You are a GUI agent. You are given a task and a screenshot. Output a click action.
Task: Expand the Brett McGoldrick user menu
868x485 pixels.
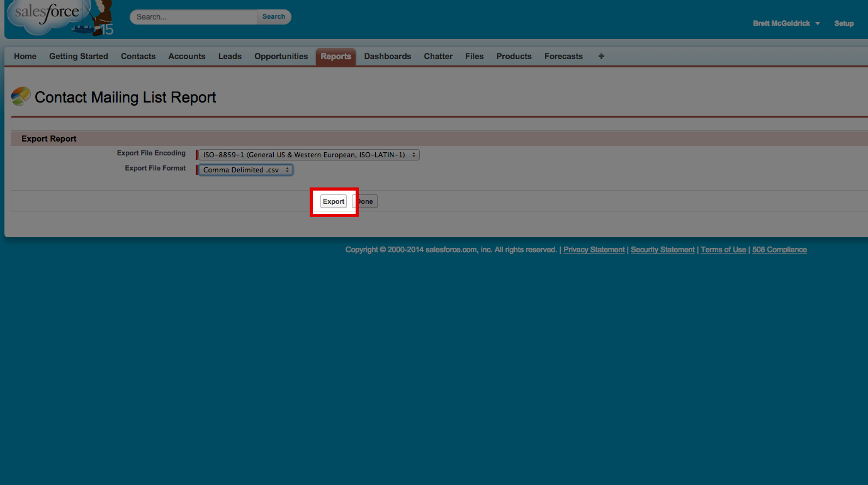click(x=786, y=23)
